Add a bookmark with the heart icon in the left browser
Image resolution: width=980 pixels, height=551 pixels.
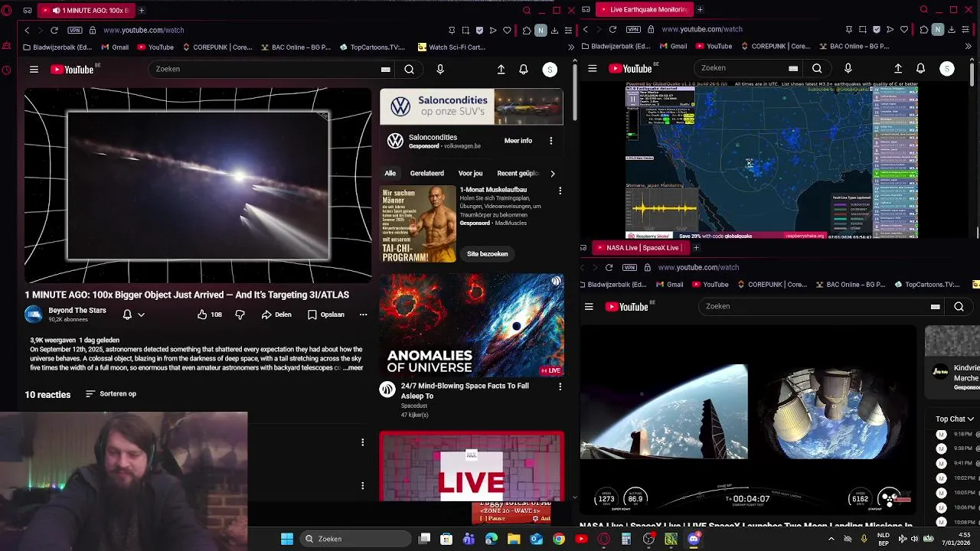pos(507,30)
